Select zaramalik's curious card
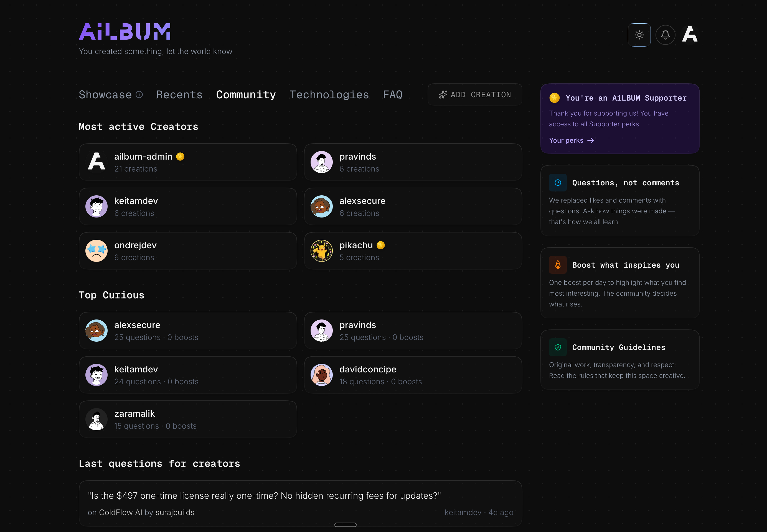The image size is (767, 532). pyautogui.click(x=188, y=419)
